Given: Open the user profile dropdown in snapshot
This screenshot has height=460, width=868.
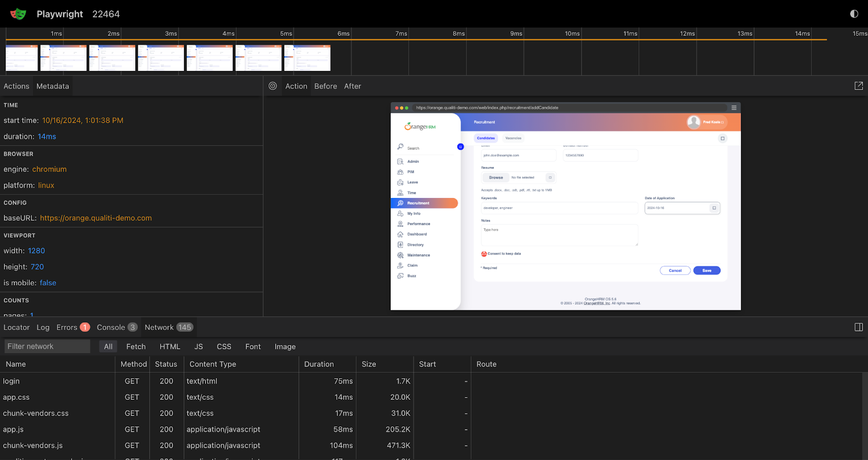Looking at the screenshot, I should click(x=707, y=122).
